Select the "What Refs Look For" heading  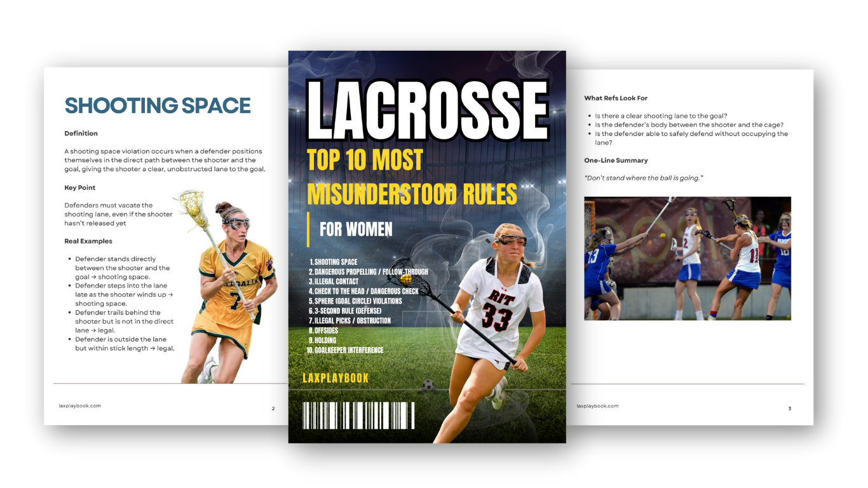(x=616, y=98)
